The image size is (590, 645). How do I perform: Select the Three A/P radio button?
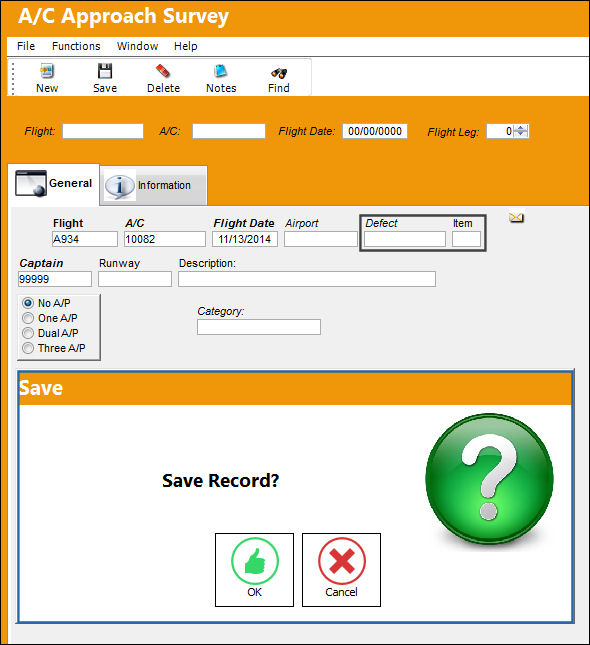28,348
